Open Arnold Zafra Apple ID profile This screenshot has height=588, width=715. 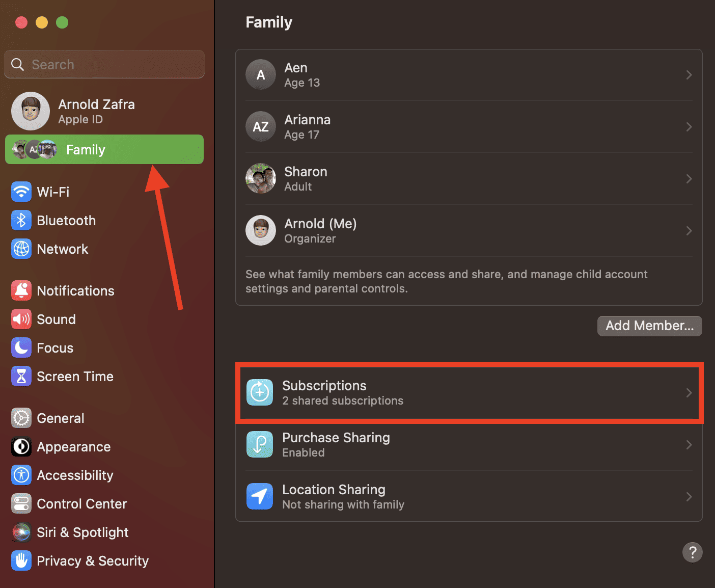[x=96, y=111]
